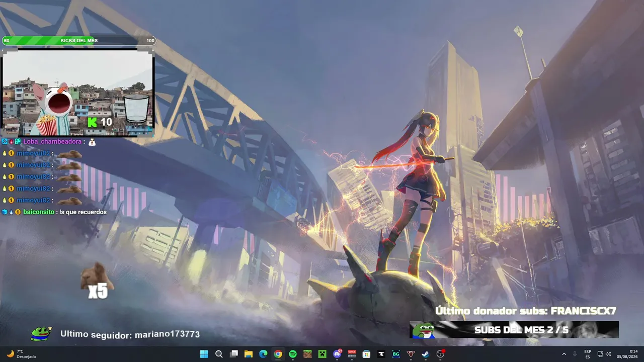Image resolution: width=644 pixels, height=362 pixels.
Task: Open the Windows Start menu
Action: coord(204,354)
